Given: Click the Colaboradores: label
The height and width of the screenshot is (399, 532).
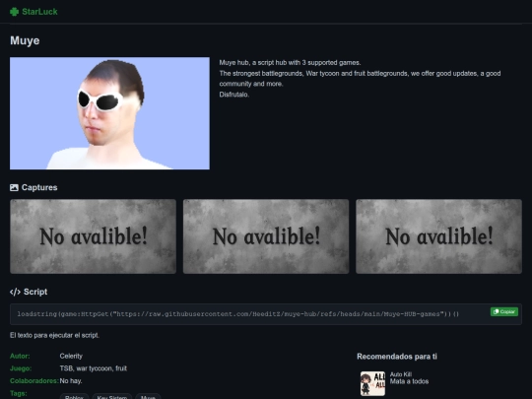Looking at the screenshot, I should click(x=33, y=381).
